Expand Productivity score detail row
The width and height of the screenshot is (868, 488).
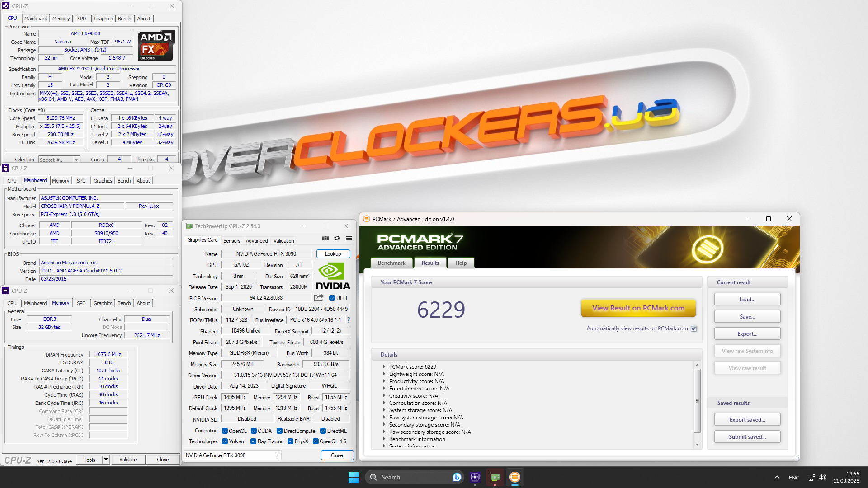(x=384, y=381)
